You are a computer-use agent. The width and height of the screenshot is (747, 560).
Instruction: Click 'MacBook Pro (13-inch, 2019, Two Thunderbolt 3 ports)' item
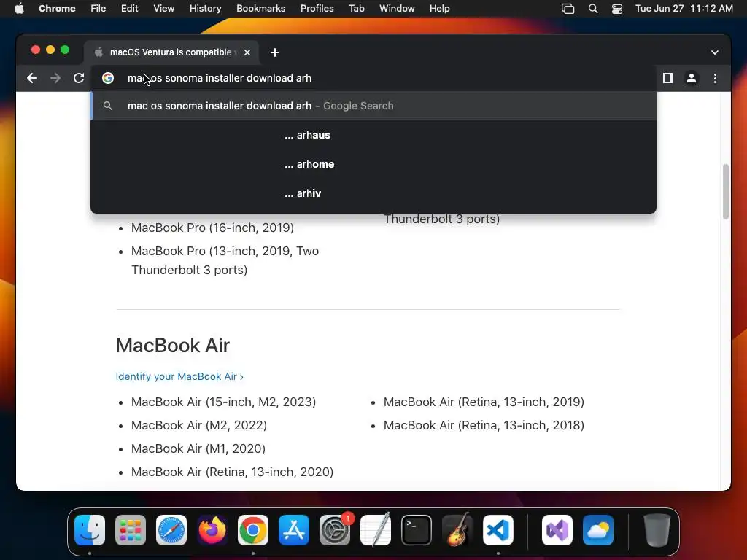click(x=225, y=260)
